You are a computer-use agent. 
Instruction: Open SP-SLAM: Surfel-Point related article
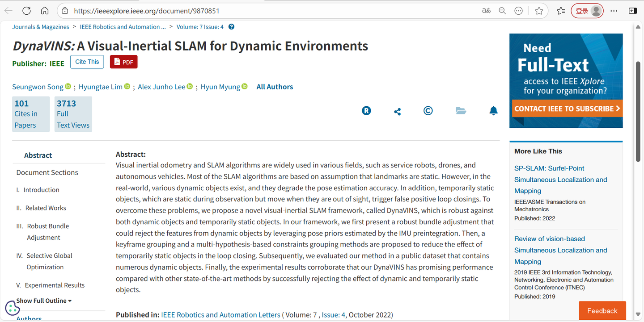tap(561, 180)
